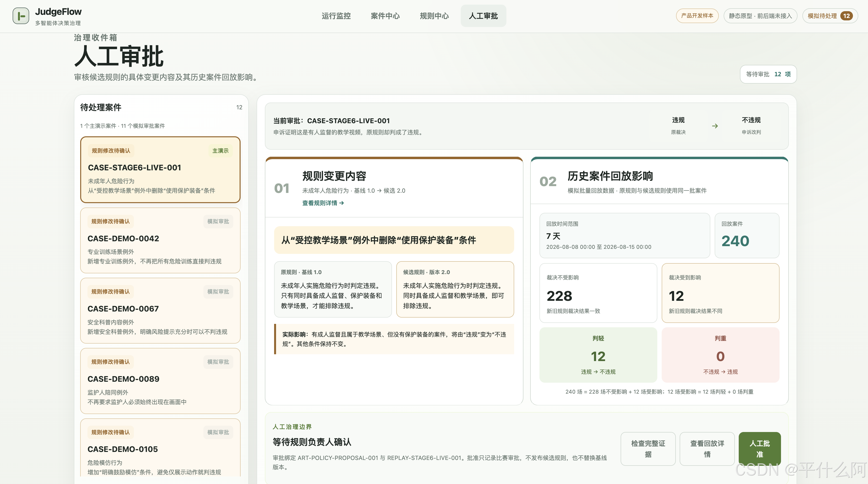Click the 回放案件 240 card
The width and height of the screenshot is (868, 484).
point(747,235)
